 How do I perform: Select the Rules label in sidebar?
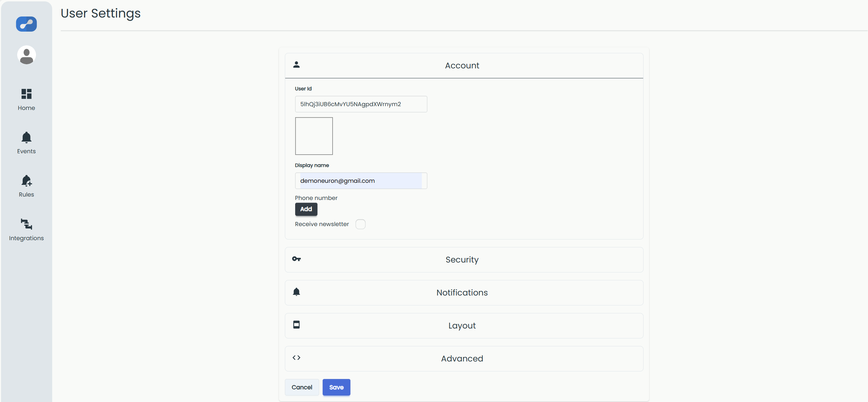[x=26, y=194]
